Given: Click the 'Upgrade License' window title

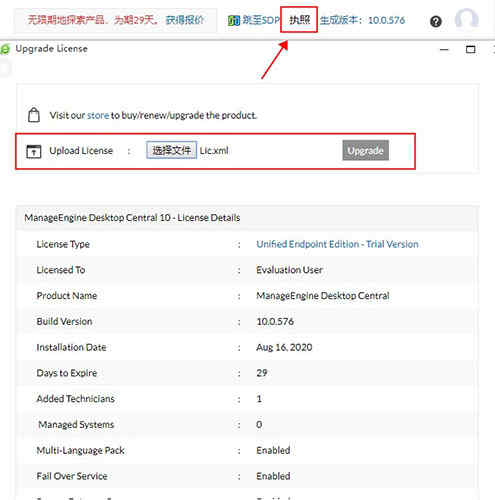Looking at the screenshot, I should 52,49.
